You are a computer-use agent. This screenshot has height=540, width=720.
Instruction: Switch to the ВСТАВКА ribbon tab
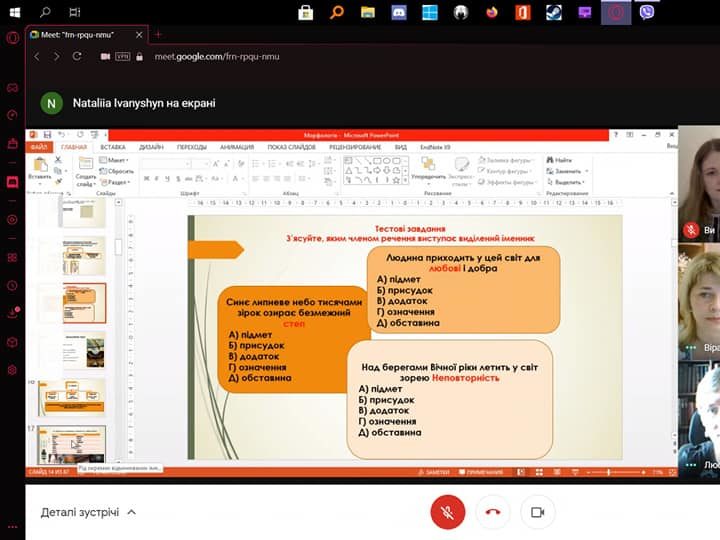112,147
